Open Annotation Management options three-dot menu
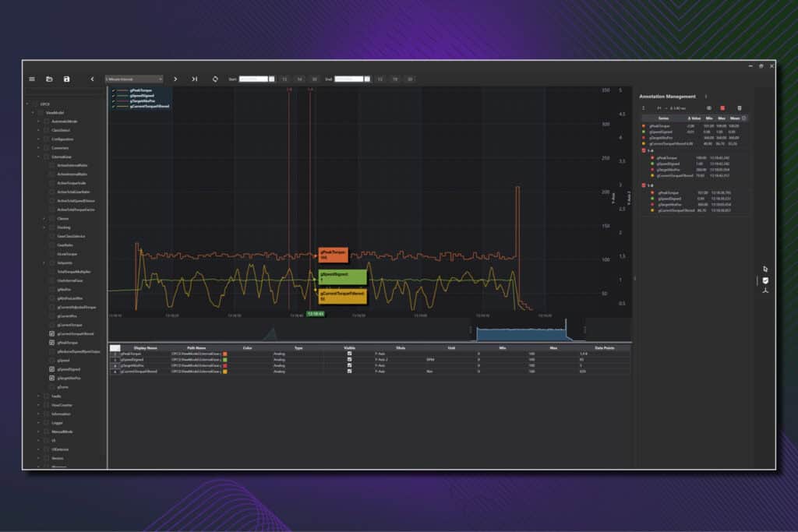Viewport: 798px width, 532px height. [x=706, y=97]
